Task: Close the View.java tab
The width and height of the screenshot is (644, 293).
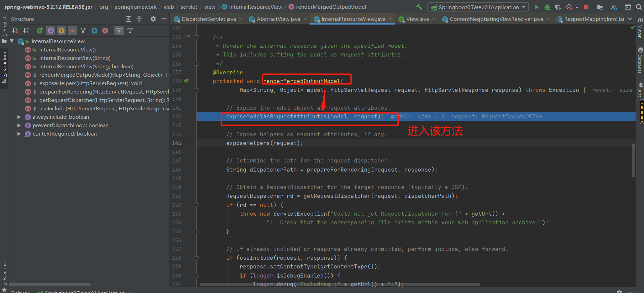Action: (x=434, y=19)
